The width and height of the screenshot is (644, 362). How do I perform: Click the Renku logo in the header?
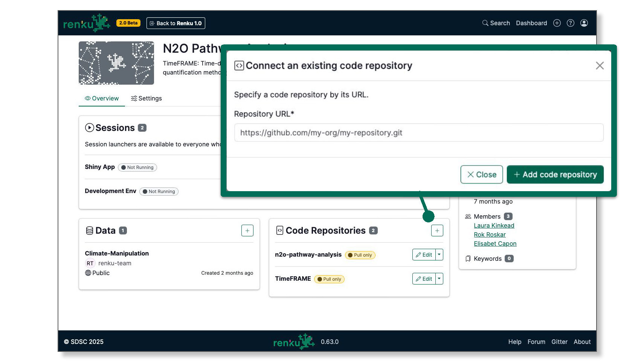(x=86, y=23)
